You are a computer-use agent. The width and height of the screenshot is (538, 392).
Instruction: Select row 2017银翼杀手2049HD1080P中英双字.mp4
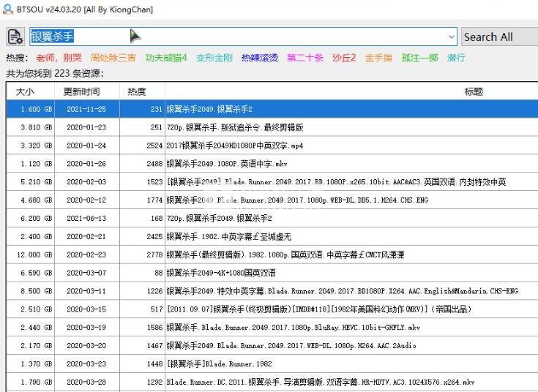(x=272, y=146)
